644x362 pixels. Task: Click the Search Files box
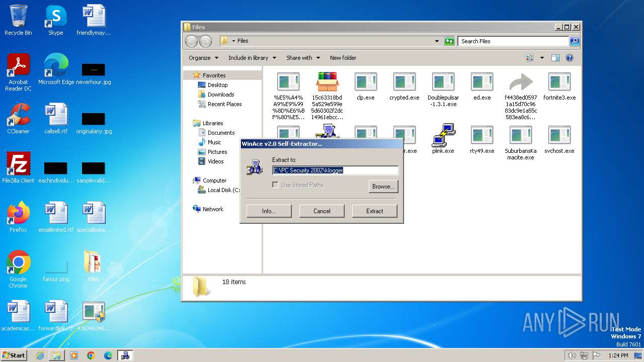(513, 41)
